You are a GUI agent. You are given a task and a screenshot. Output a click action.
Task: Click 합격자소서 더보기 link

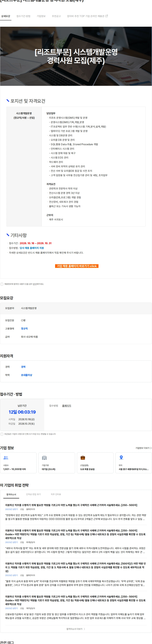point(76,629)
